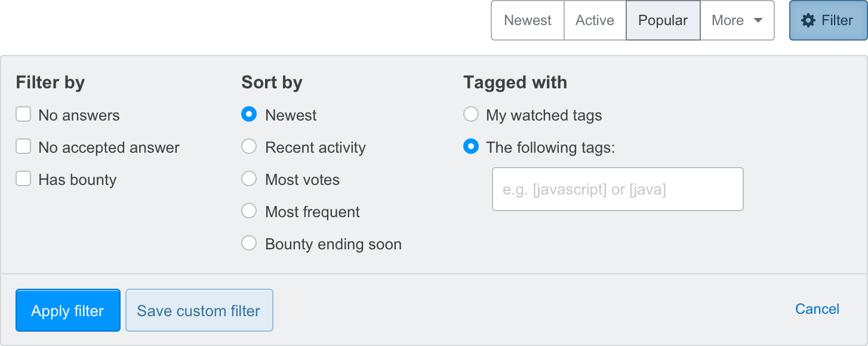
Task: Choose The following tags radio button
Action: [471, 147]
